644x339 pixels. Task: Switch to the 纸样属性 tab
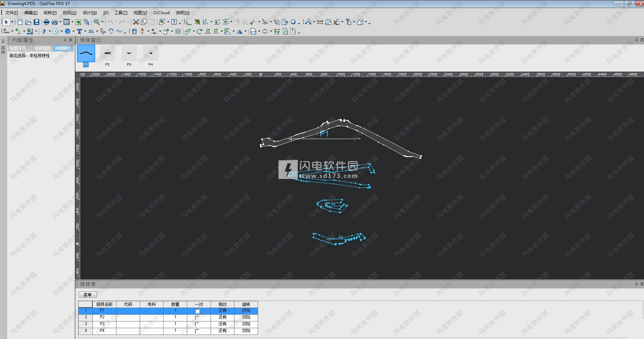click(43, 48)
